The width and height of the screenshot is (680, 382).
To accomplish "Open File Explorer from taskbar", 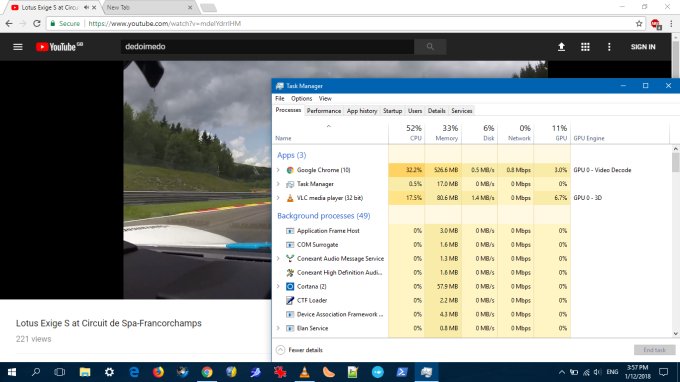I will coord(85,372).
